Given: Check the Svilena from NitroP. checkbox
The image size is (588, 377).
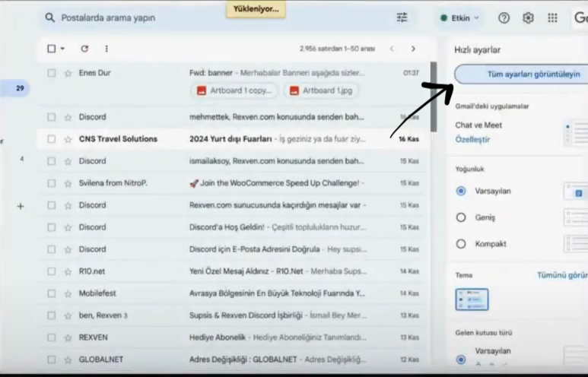Looking at the screenshot, I should pos(52,183).
